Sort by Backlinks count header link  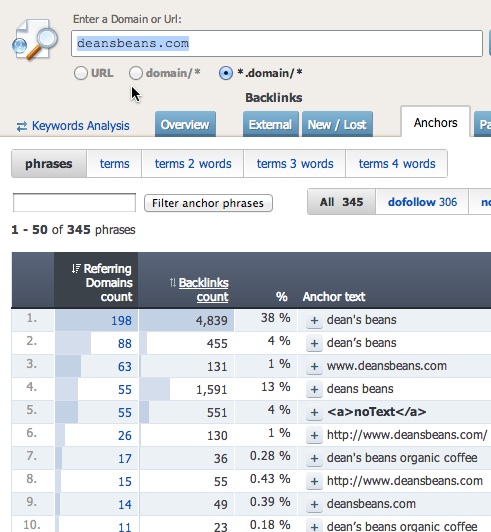coord(204,290)
